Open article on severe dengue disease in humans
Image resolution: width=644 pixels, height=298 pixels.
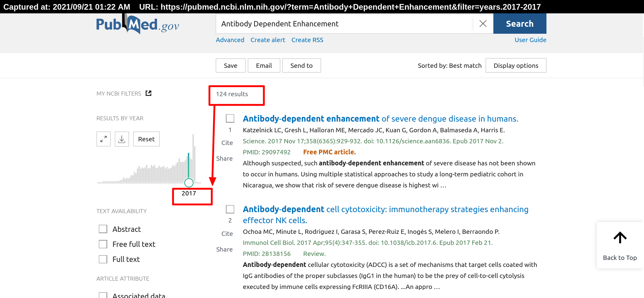(x=380, y=119)
